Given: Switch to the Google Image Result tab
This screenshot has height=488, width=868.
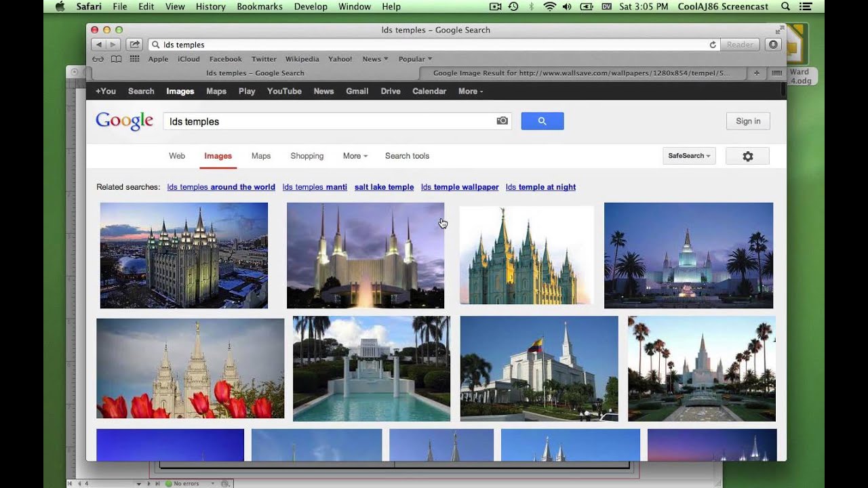Looking at the screenshot, I should (x=582, y=73).
